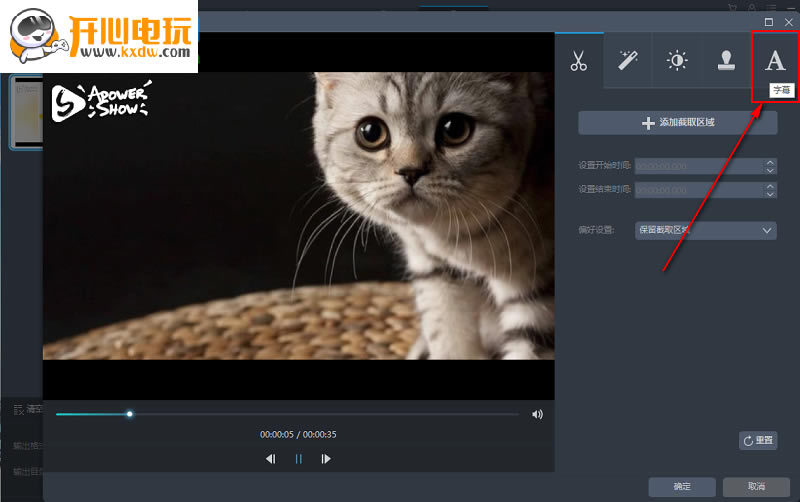
Task: Open the brightness and contrast adjustment tab
Action: [x=677, y=61]
